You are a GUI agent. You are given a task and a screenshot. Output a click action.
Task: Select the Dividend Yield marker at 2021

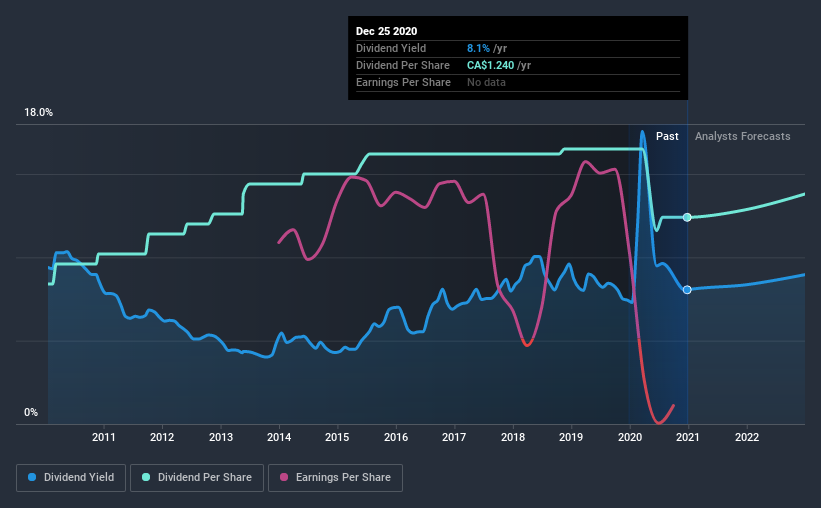coord(687,290)
